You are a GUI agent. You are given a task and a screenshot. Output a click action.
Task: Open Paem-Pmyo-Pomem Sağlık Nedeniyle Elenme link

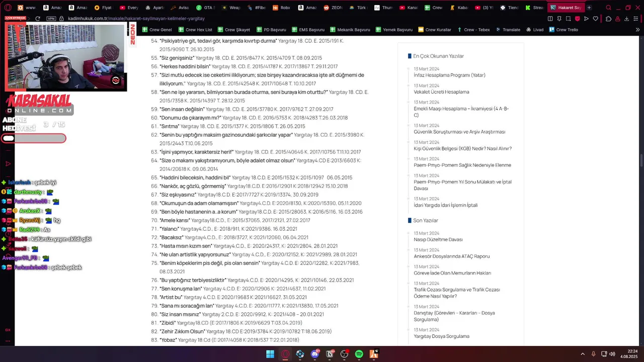coord(462,165)
